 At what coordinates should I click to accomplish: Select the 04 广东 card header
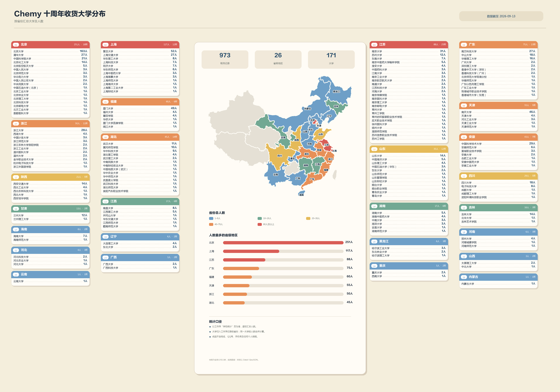(498, 45)
